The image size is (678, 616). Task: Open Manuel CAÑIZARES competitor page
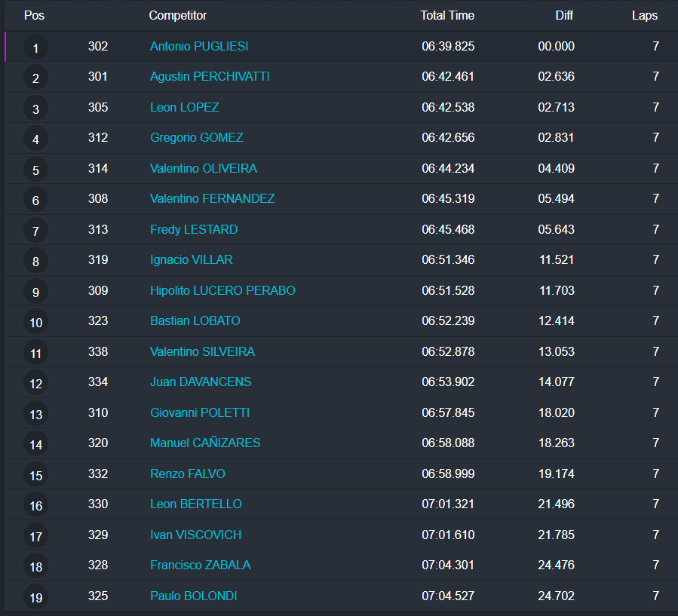205,443
